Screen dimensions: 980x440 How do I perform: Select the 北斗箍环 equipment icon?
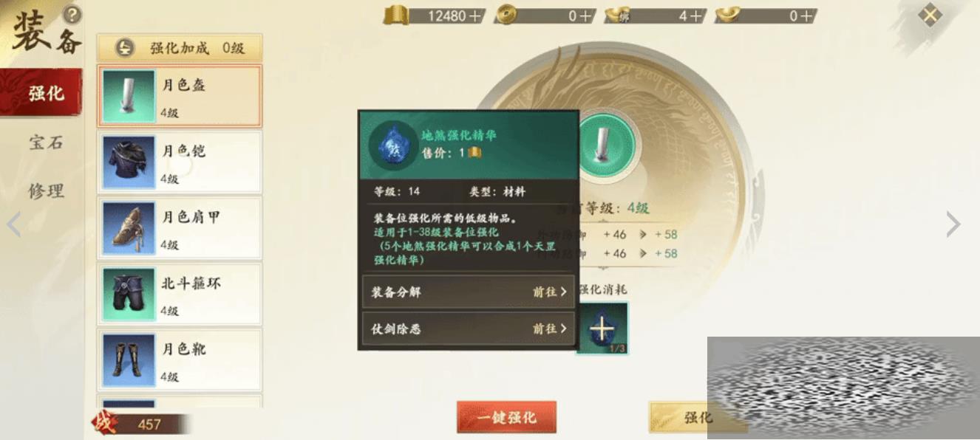coord(129,294)
